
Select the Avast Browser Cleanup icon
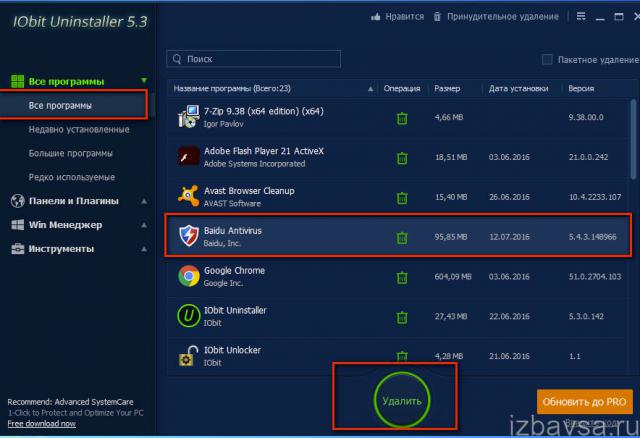(189, 196)
